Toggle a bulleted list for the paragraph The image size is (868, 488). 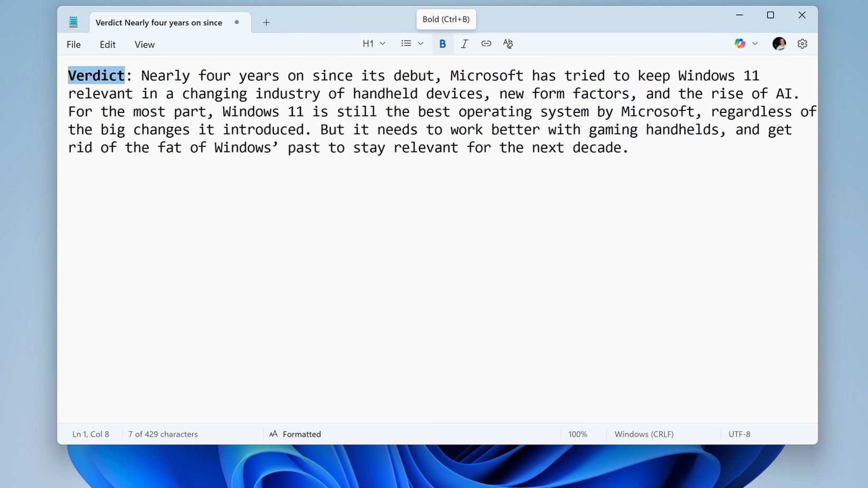click(405, 43)
